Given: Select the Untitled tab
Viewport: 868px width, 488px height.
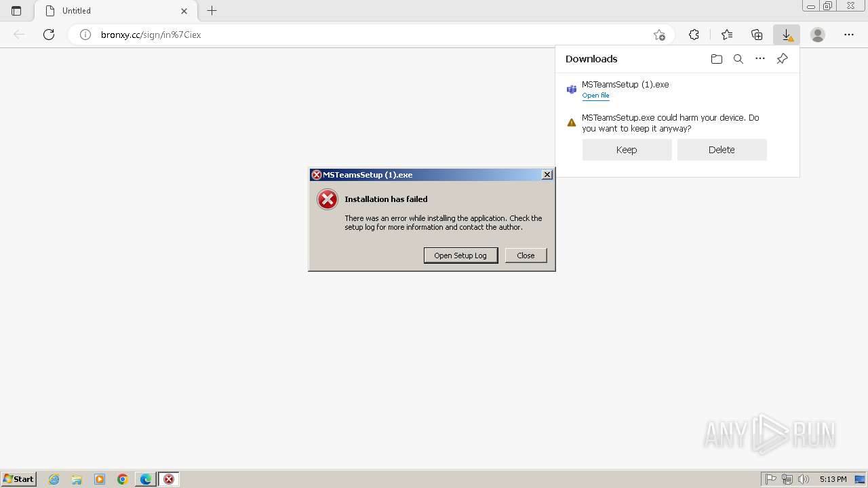Looking at the screenshot, I should [115, 11].
